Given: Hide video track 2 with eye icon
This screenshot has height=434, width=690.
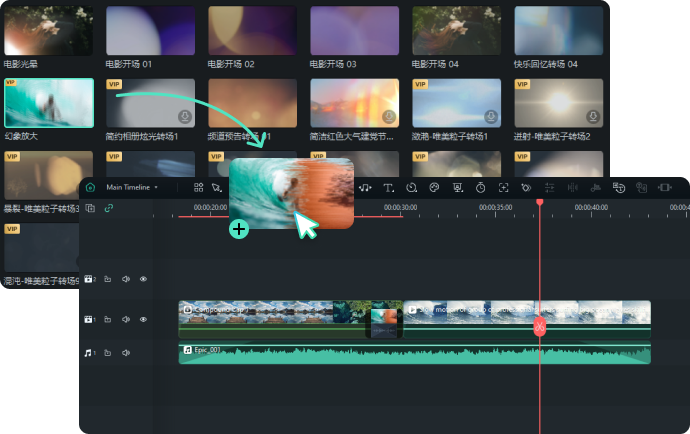Looking at the screenshot, I should tap(143, 279).
